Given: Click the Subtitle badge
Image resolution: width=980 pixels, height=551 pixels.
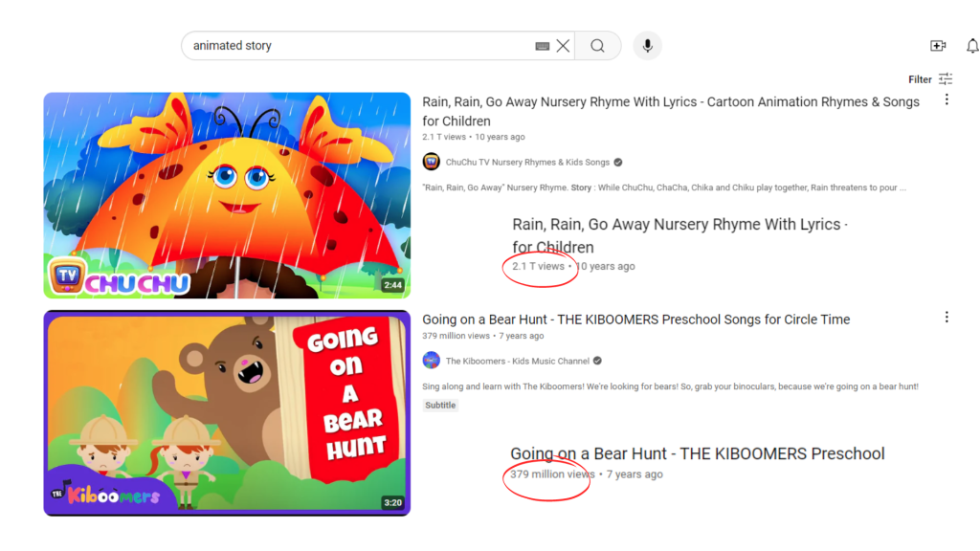Looking at the screenshot, I should click(440, 405).
